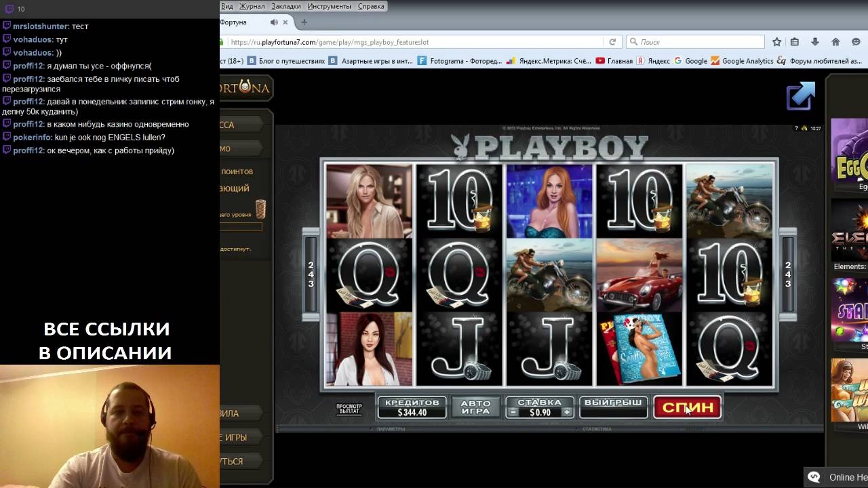This screenshot has width=868, height=488.
Task: Increase the bet with the plus button
Action: [567, 412]
